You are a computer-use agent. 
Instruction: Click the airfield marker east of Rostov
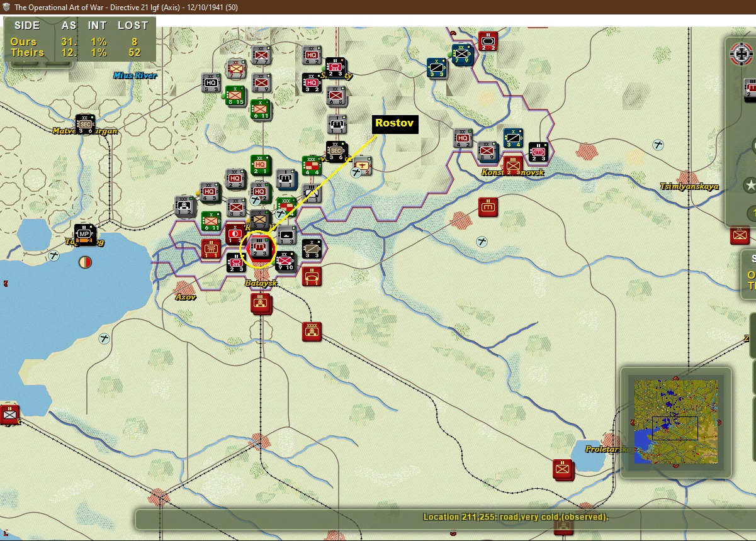(482, 242)
